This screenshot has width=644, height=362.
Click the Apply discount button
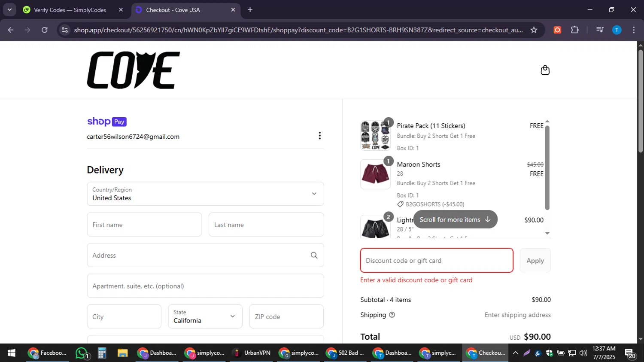tap(535, 261)
